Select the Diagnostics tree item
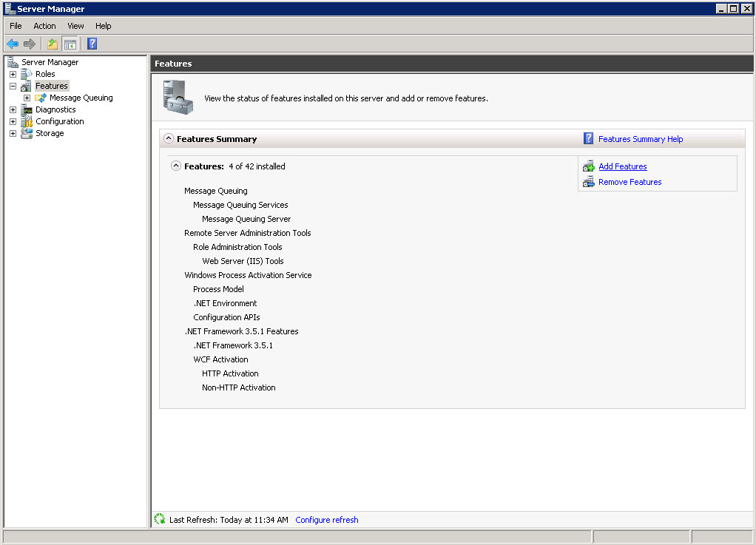Screen dimensions: 756x545 coord(55,109)
